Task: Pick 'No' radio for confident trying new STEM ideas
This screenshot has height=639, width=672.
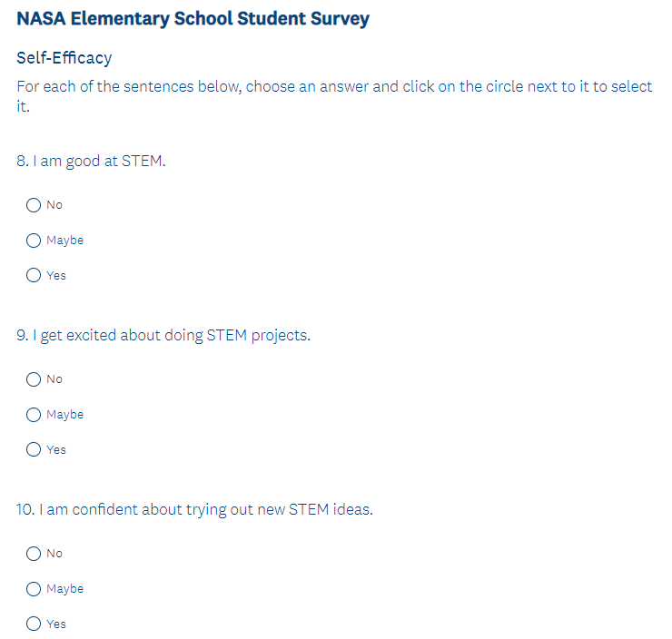Action: click(x=34, y=554)
